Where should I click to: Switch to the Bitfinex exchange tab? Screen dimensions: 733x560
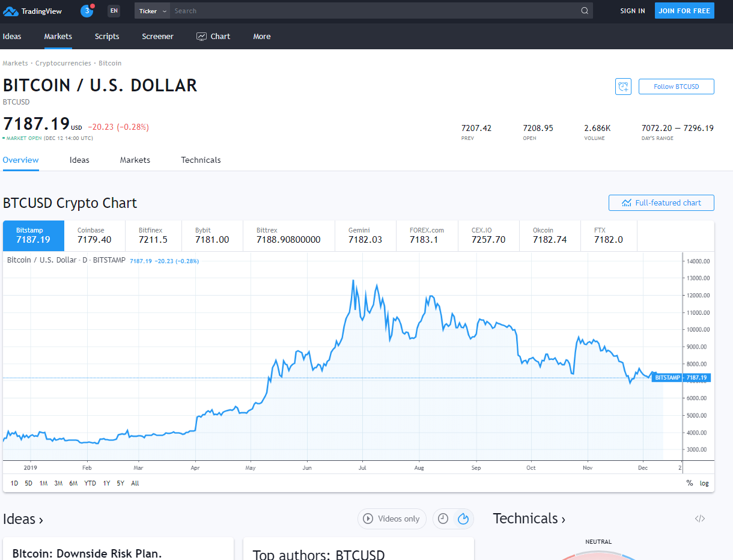click(x=153, y=236)
